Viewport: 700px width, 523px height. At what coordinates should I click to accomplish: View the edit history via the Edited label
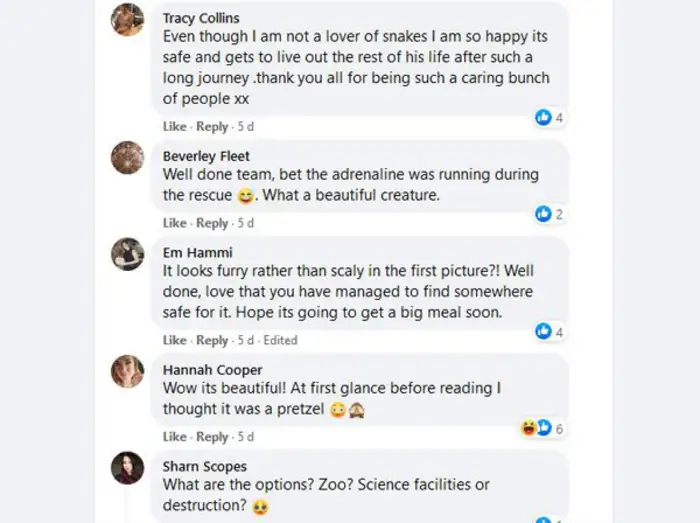pyautogui.click(x=280, y=340)
